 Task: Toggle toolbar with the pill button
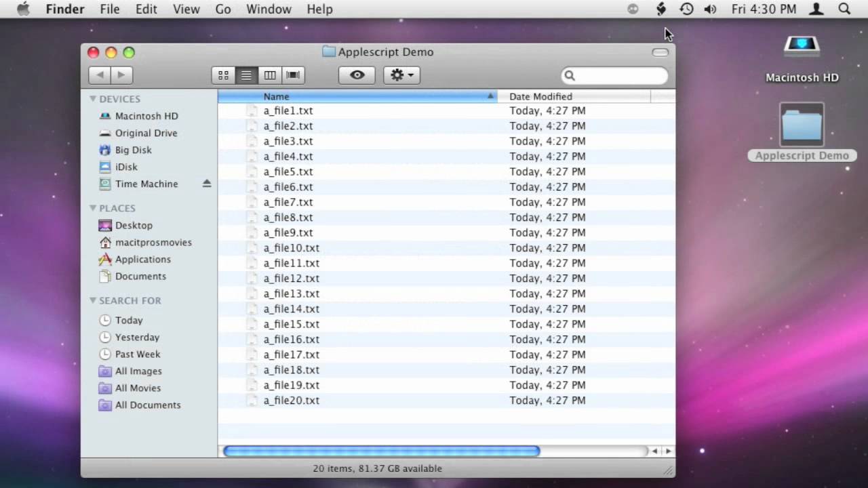[660, 52]
